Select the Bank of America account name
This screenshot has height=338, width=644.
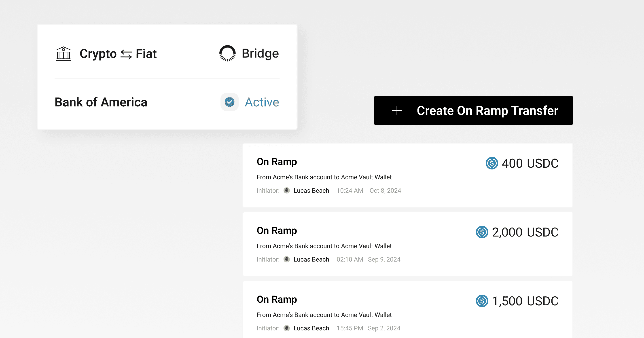pyautogui.click(x=101, y=102)
